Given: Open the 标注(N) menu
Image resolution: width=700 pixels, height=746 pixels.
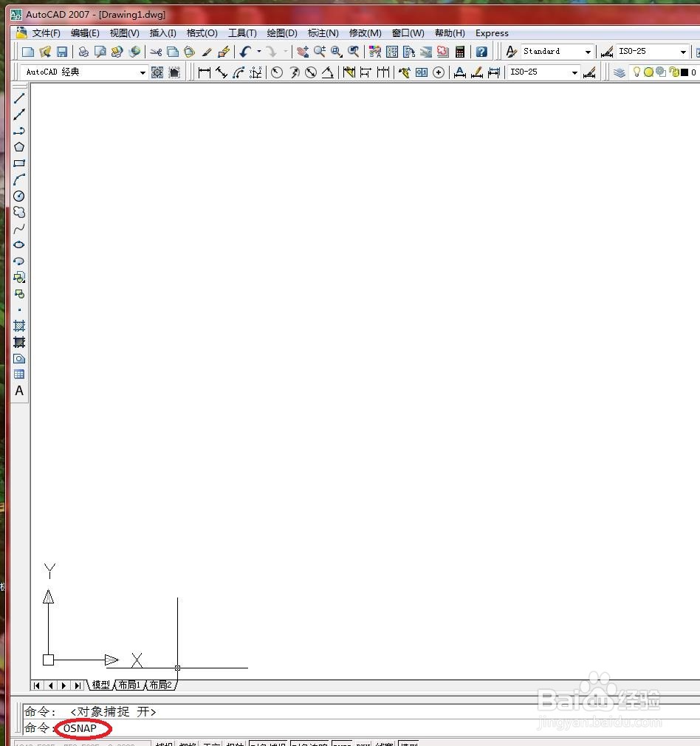Looking at the screenshot, I should [x=323, y=32].
